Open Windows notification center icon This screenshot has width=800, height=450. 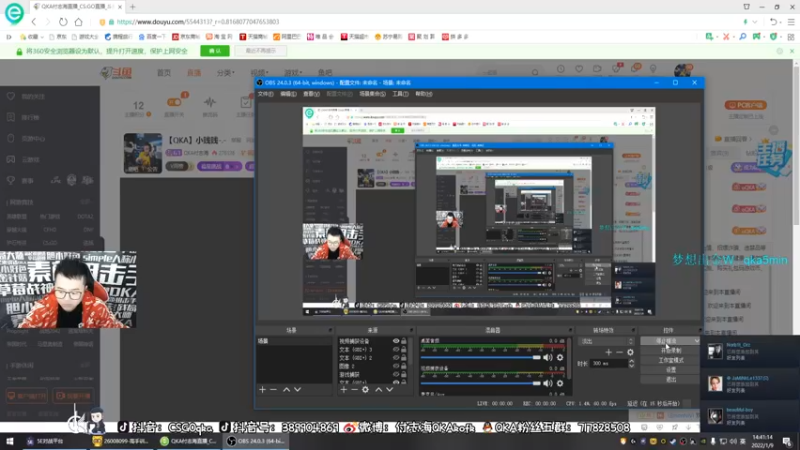pyautogui.click(x=787, y=441)
